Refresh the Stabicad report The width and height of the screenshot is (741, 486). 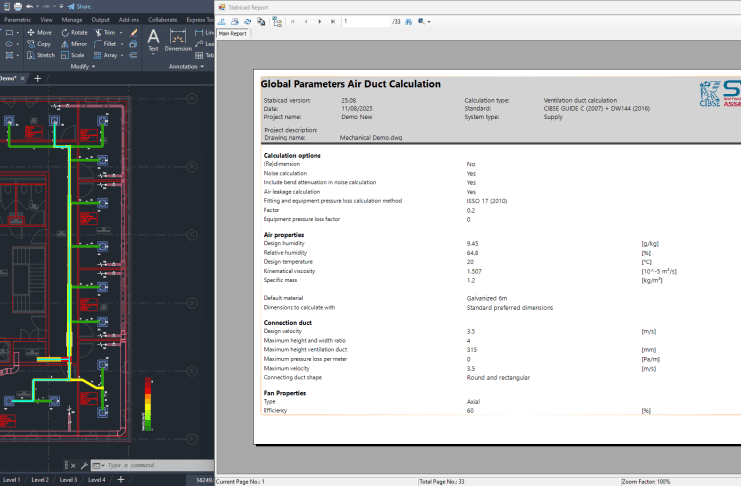coord(249,20)
